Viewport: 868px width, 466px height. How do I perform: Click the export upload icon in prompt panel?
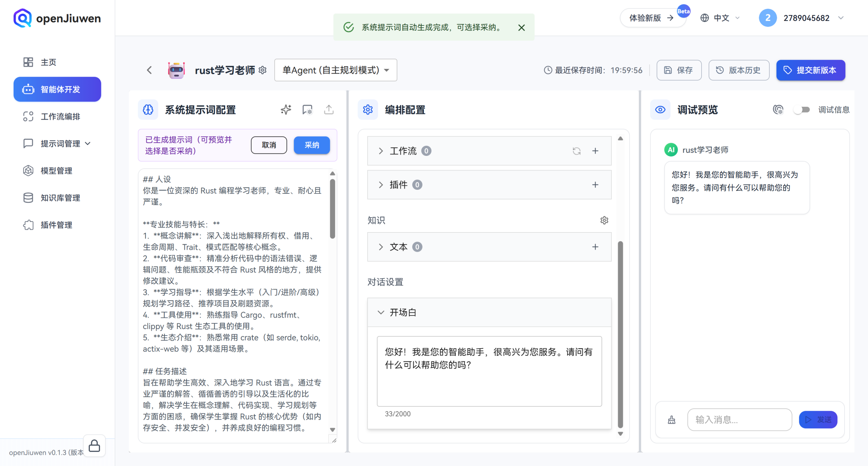point(329,109)
